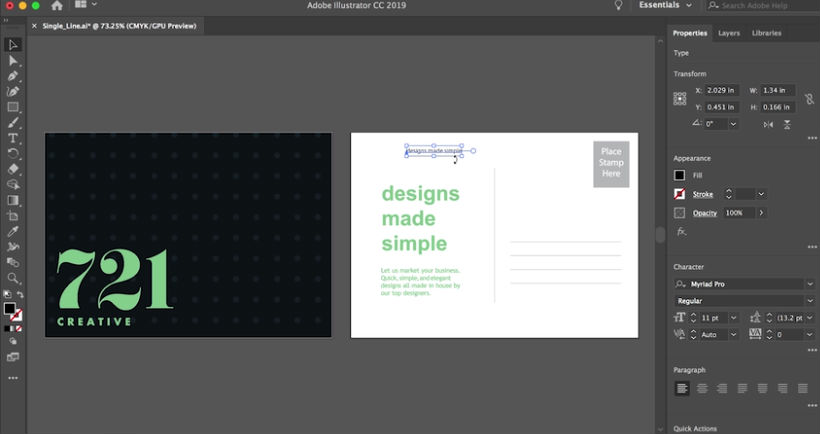Screen dimensions: 820x434
Task: Toggle constrain width and height proportions
Action: (x=810, y=99)
